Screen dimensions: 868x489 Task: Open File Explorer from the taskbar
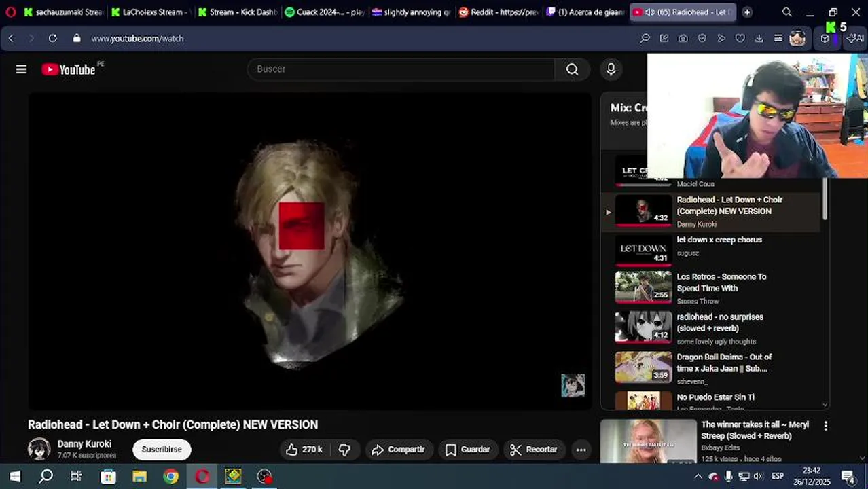(x=139, y=476)
